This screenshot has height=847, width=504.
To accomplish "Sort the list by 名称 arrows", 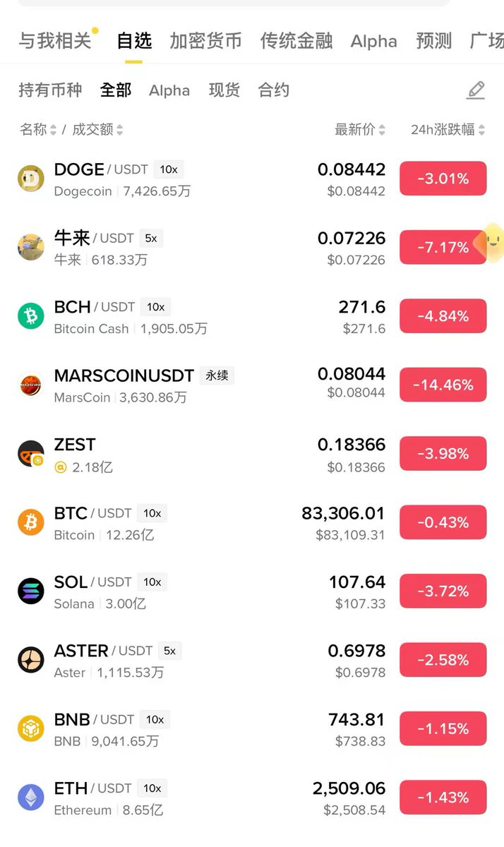I will (x=53, y=130).
